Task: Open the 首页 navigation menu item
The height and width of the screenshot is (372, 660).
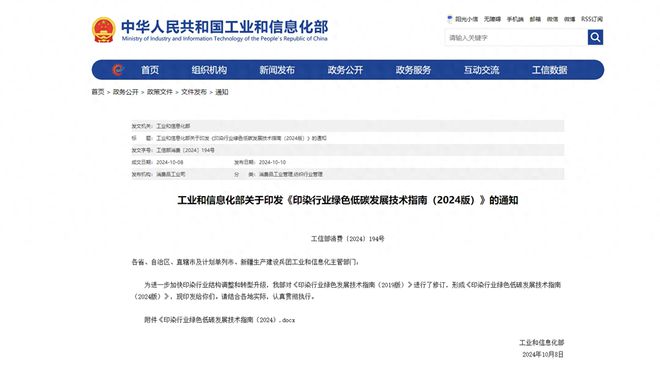Action: coord(150,70)
